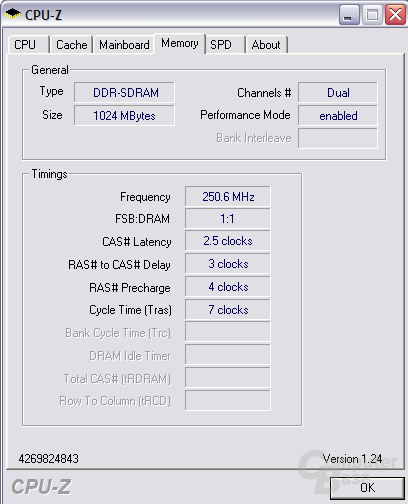
Task: Click the CPU-Z logo at bottom left
Action: (41, 487)
